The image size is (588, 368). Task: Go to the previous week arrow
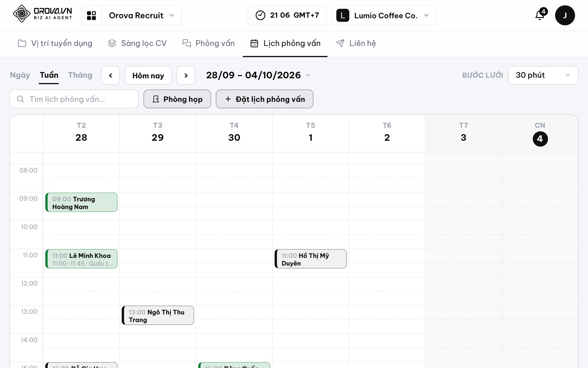111,75
